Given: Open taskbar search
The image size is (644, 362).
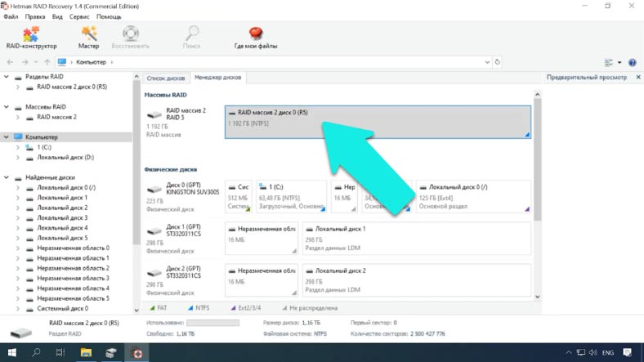Looking at the screenshot, I should pyautogui.click(x=36, y=352).
